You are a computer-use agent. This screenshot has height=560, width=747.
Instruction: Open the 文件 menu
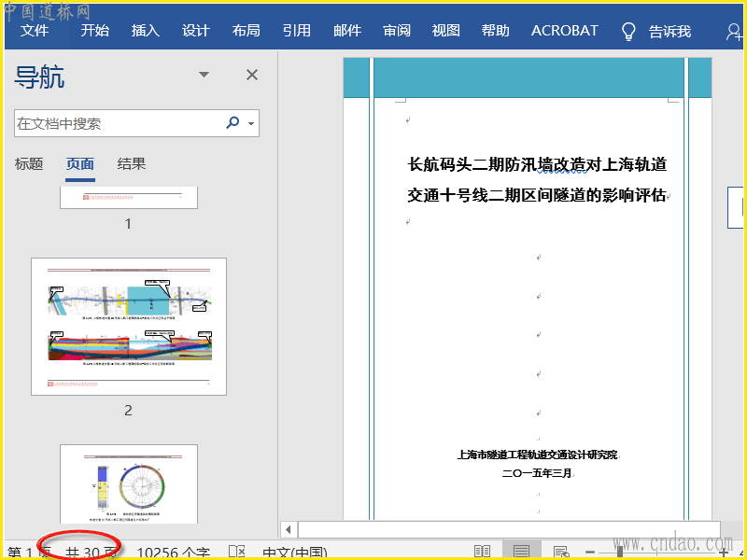pos(35,31)
